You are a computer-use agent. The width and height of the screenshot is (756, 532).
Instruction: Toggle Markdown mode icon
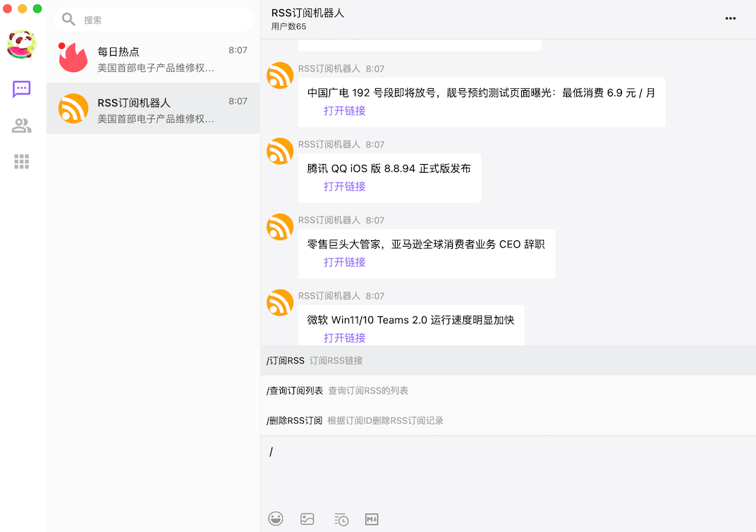[372, 519]
